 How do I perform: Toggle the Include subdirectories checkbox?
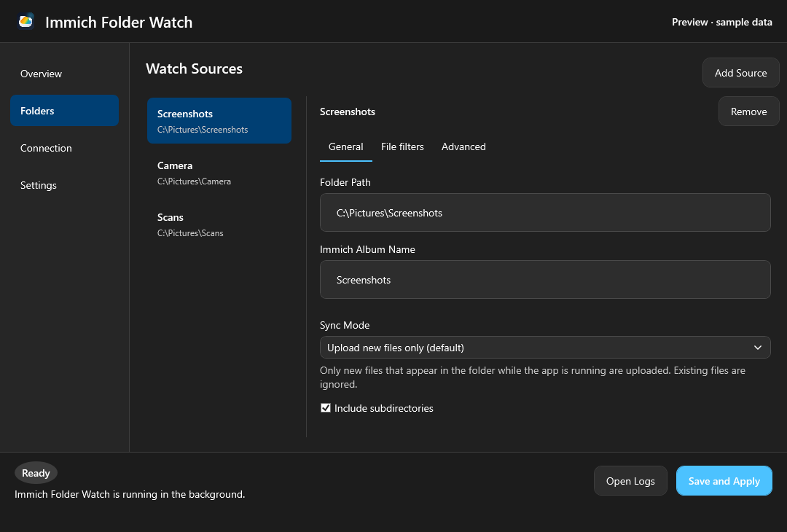point(326,408)
